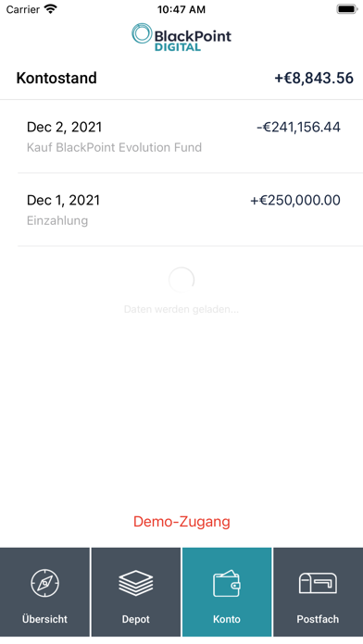This screenshot has height=644, width=363.
Task: Tap the mailbox Postfach icon
Action: tap(318, 583)
